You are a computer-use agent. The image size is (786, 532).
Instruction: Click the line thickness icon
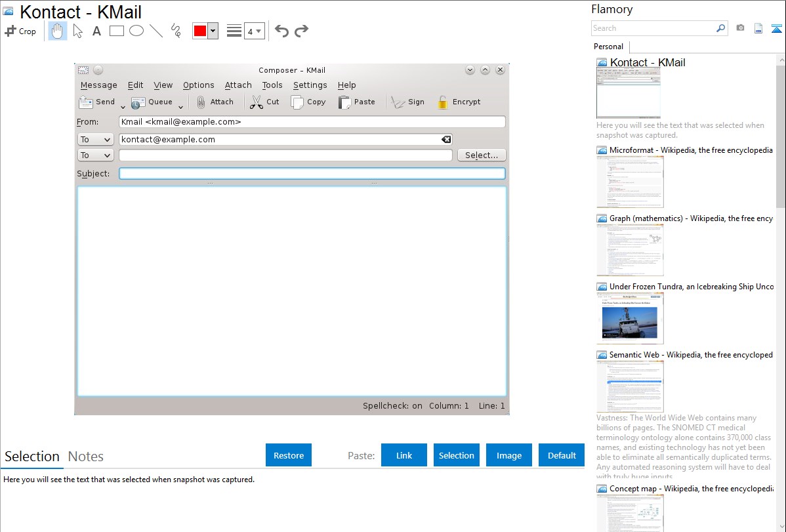pyautogui.click(x=234, y=31)
